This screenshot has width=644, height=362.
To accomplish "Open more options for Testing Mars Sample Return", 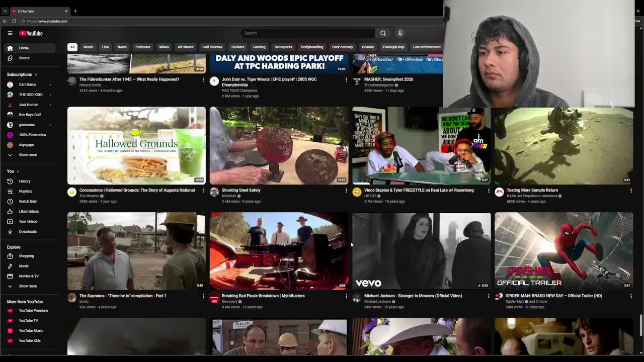I will click(x=631, y=191).
